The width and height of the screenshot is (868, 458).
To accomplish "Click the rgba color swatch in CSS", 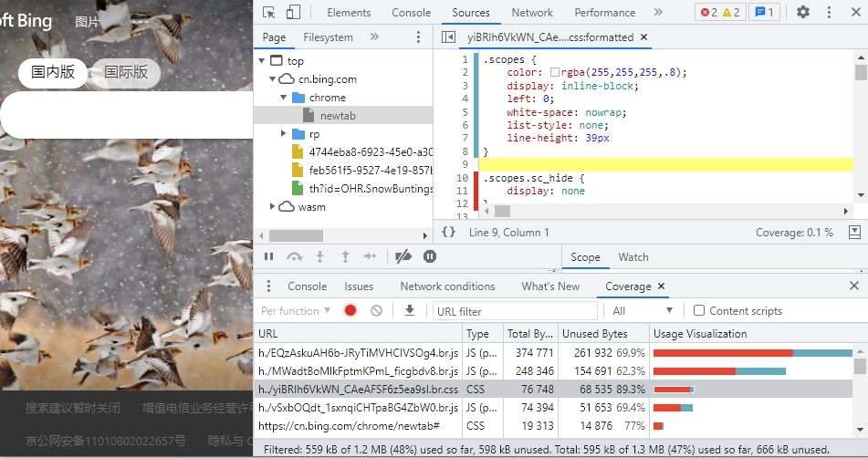I will [555, 73].
